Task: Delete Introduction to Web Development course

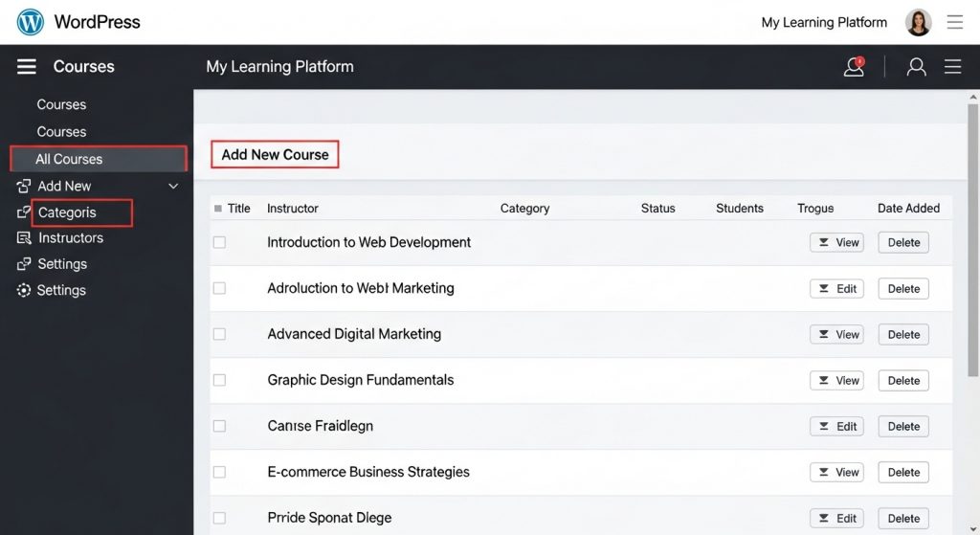Action: [x=903, y=242]
